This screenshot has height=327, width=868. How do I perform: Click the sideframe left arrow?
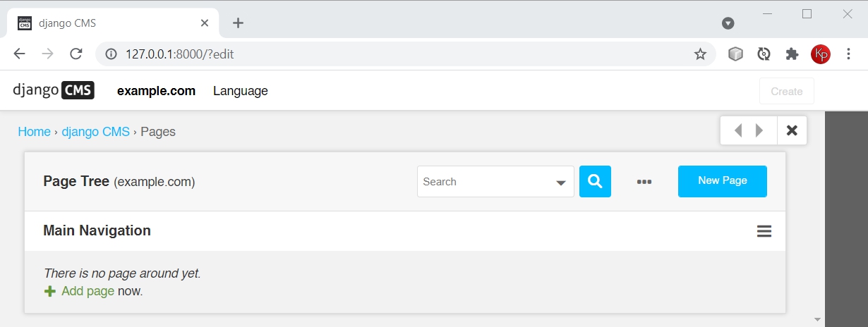[x=738, y=130]
